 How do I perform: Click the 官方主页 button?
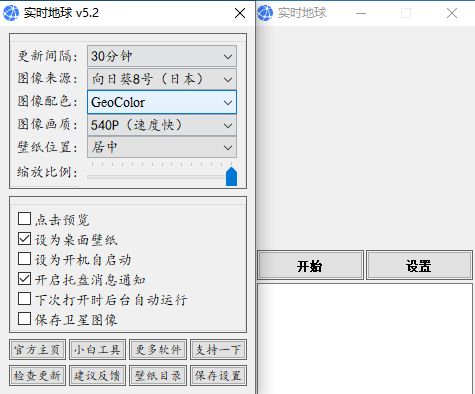37,350
